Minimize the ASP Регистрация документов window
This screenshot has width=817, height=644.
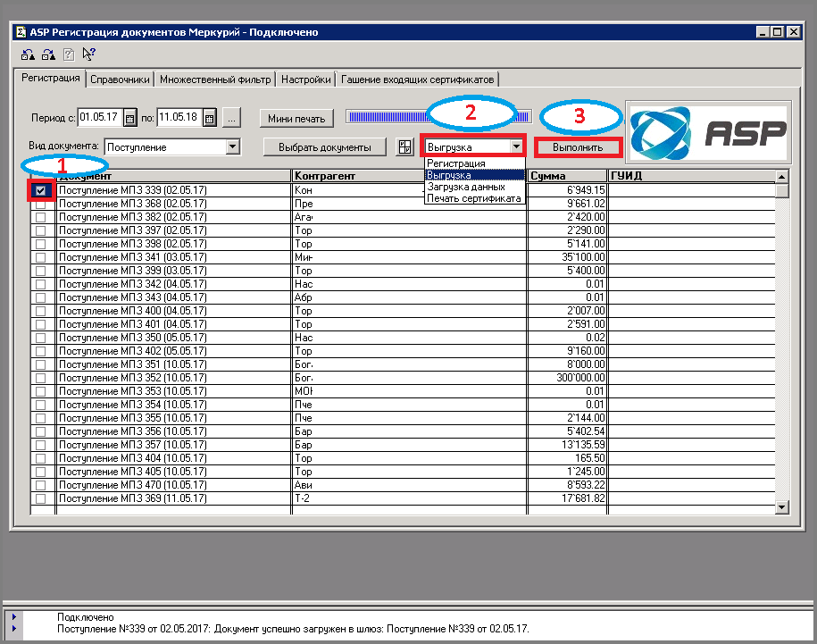tap(763, 32)
